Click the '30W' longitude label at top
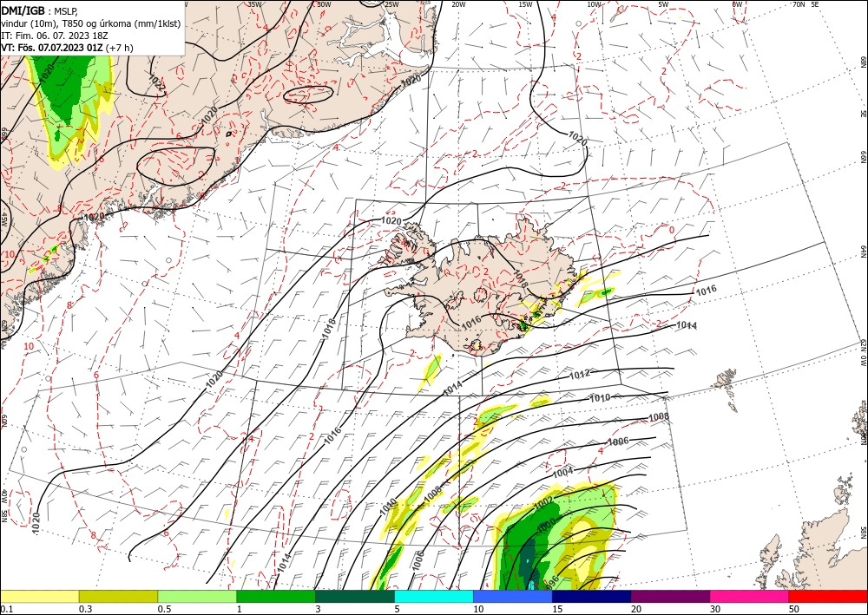Image resolution: width=868 pixels, height=615 pixels. [x=324, y=3]
